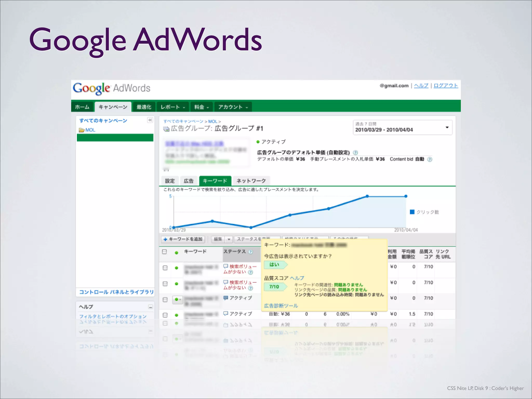
Task: Click speech bubble icon in second row status
Action: pos(226,282)
